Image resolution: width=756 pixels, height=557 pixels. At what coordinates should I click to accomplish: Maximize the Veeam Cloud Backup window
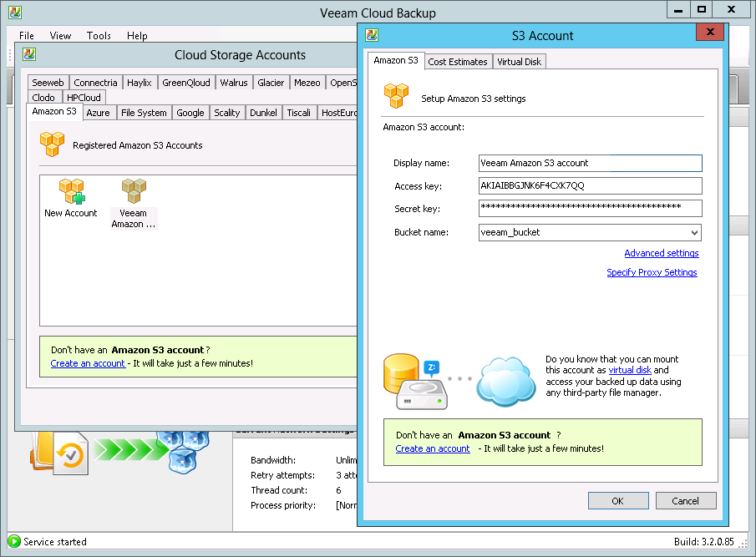(x=702, y=9)
